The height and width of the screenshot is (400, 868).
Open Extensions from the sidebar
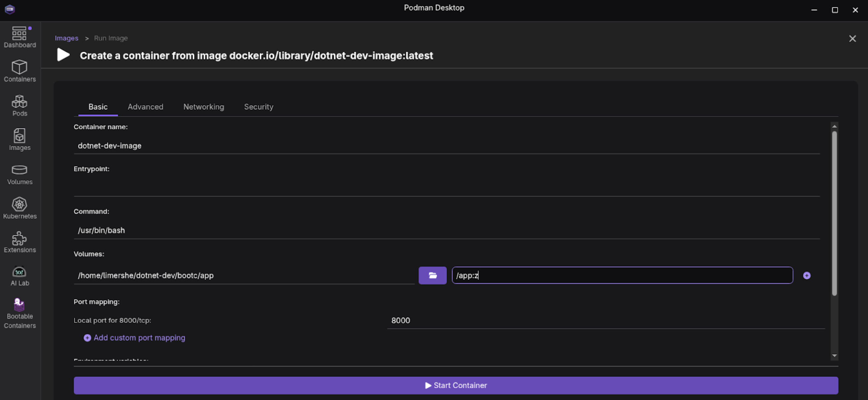click(x=20, y=242)
